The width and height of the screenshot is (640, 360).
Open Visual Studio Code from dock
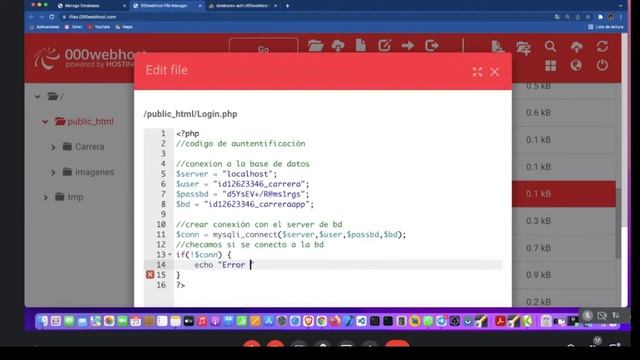click(x=361, y=321)
